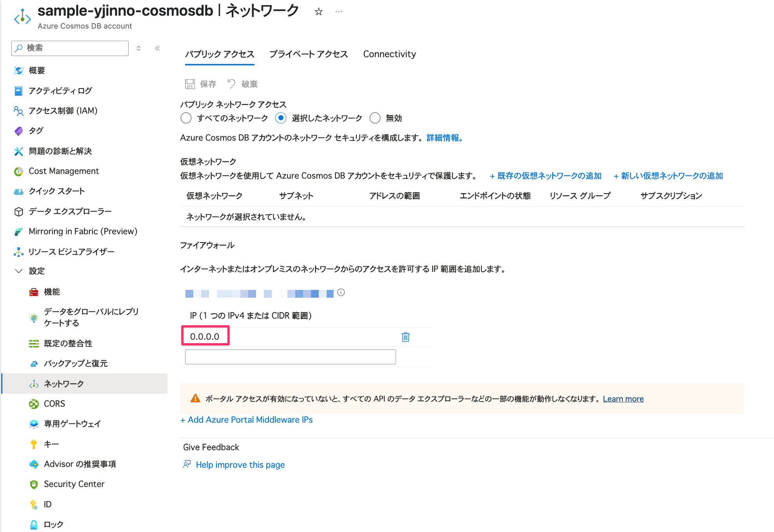
Task: Open ID identity page
Action: coord(47,505)
